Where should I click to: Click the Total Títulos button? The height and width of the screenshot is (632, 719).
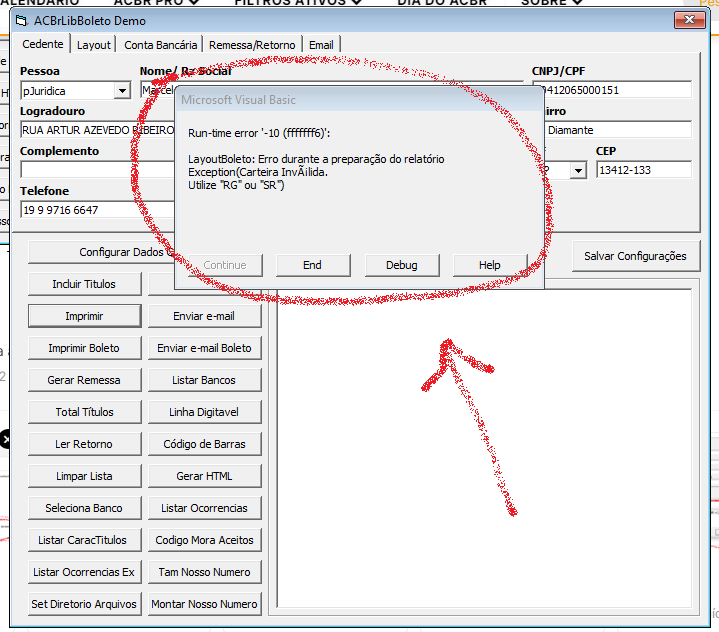pos(84,412)
